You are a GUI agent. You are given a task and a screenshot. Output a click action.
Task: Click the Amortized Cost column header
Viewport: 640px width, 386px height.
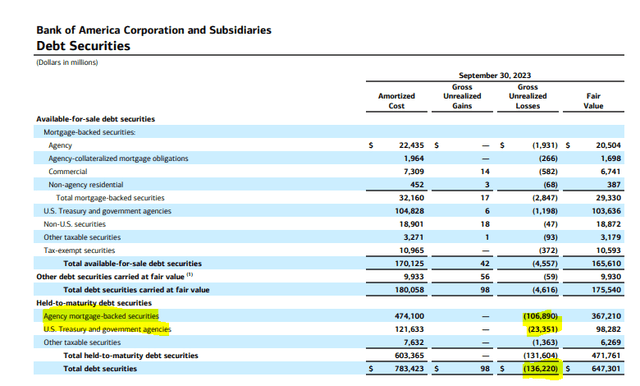(x=396, y=101)
